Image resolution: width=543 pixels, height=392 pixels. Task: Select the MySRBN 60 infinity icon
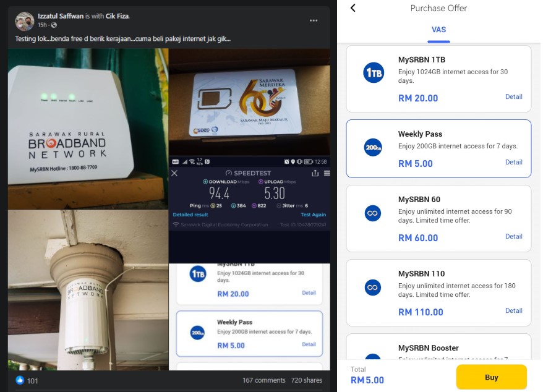point(373,213)
